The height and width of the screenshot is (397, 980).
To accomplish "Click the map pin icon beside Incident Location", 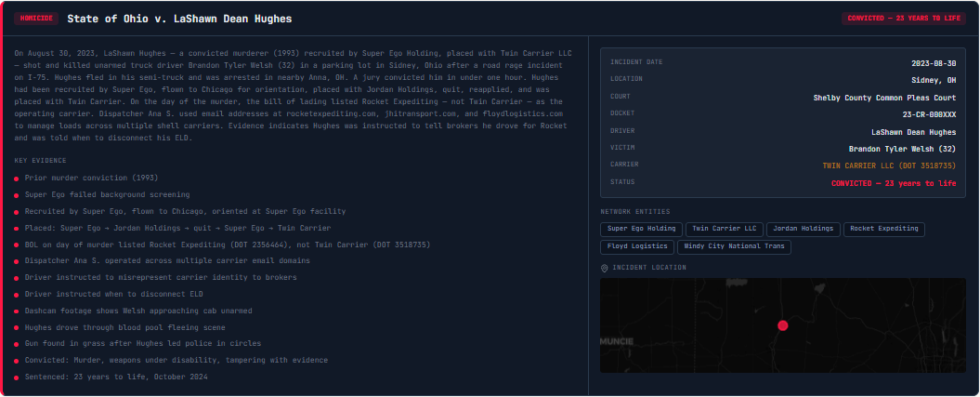I will pos(605,268).
